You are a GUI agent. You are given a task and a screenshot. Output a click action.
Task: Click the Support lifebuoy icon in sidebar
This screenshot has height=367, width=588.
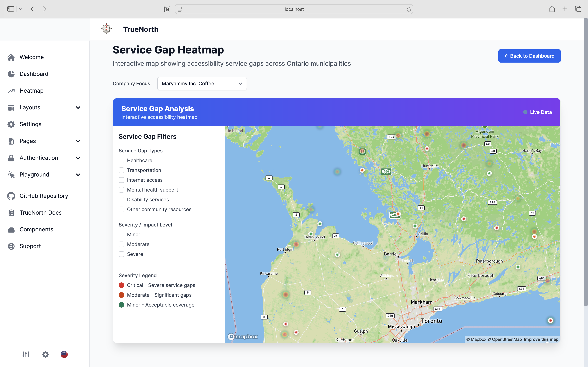[11, 246]
